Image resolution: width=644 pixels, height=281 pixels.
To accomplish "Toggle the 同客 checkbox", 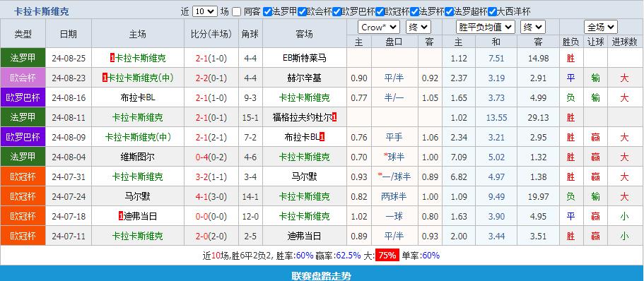I will coord(236,12).
